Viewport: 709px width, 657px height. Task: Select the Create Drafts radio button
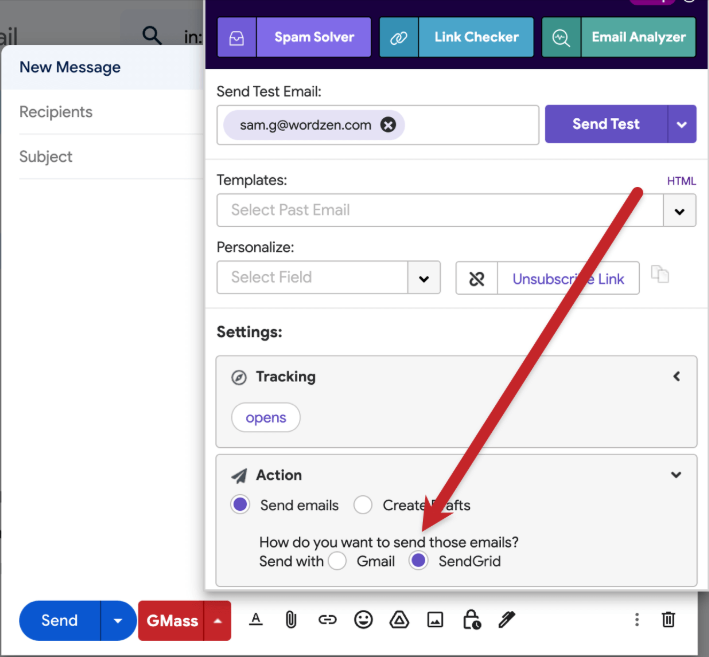click(363, 505)
